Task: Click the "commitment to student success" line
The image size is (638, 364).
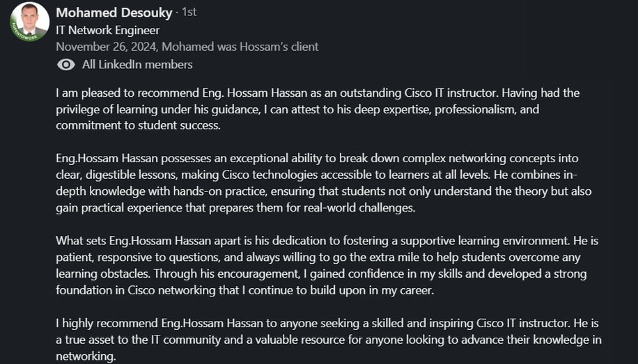Action: click(139, 125)
